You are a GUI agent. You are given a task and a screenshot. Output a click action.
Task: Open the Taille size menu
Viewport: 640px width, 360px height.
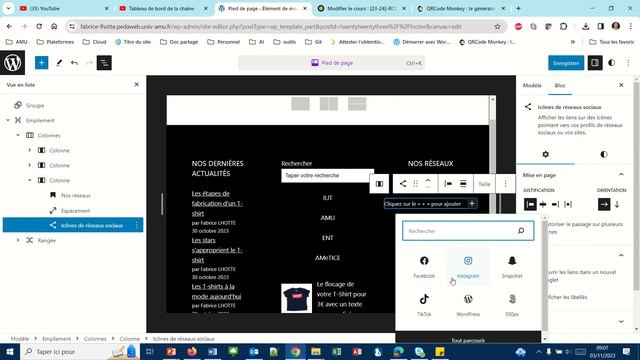[484, 184]
